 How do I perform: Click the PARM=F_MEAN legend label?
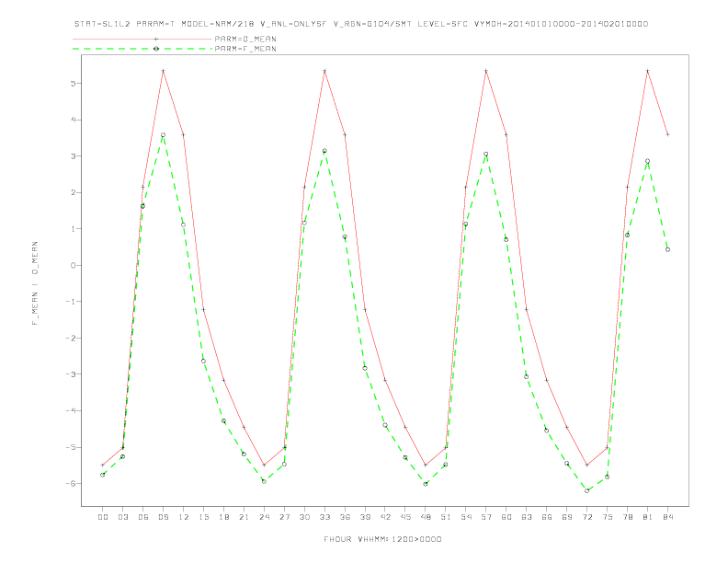pyautogui.click(x=245, y=49)
